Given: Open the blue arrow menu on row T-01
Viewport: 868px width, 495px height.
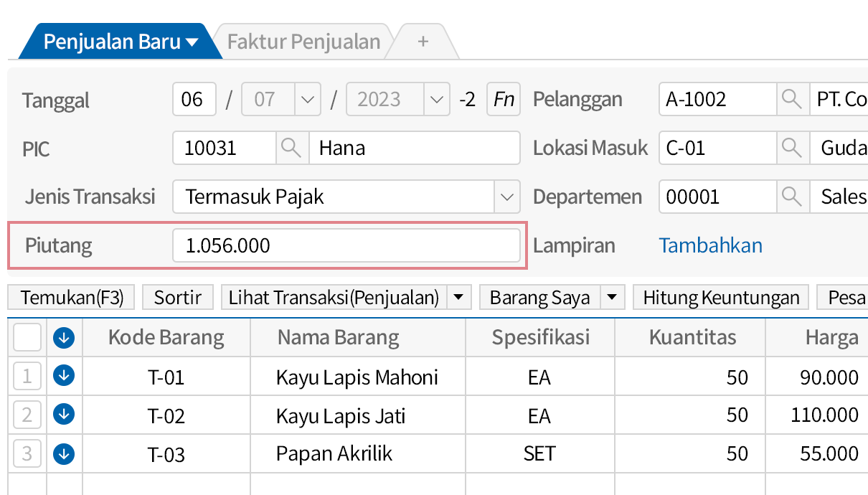Looking at the screenshot, I should click(x=63, y=376).
